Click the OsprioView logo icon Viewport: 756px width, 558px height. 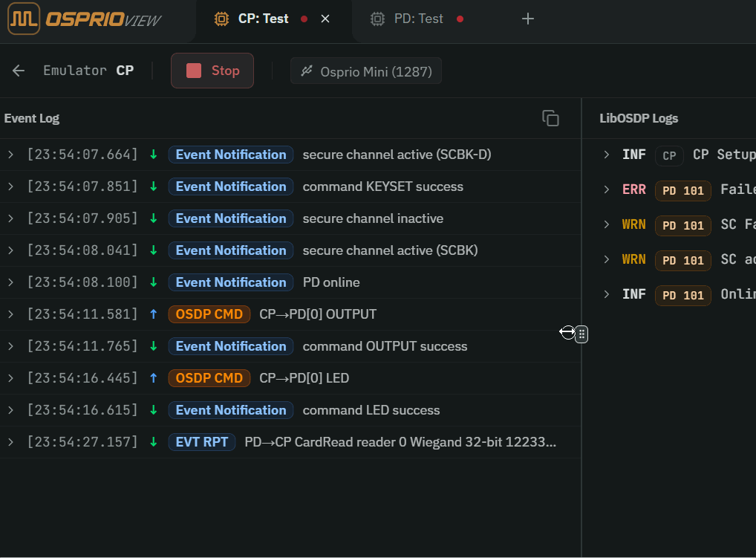pos(24,19)
